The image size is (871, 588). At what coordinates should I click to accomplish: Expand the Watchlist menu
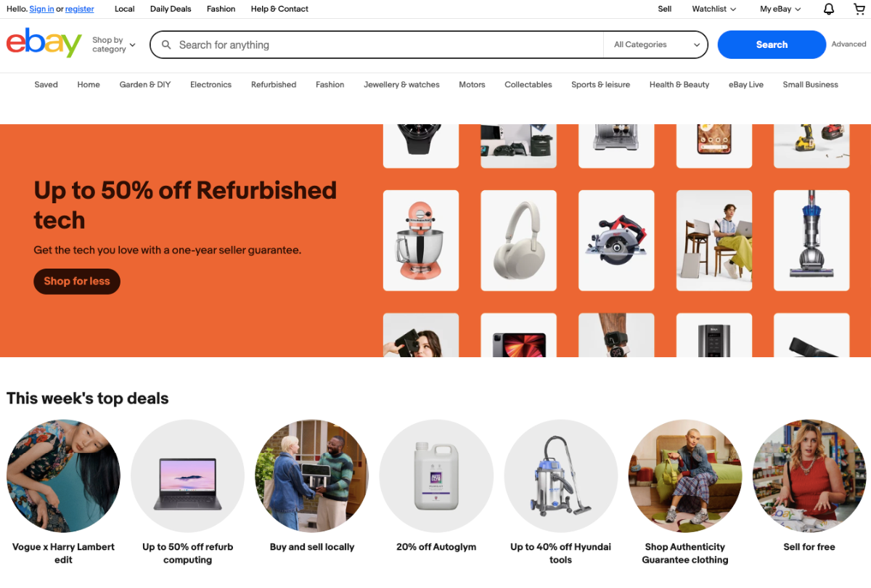click(x=714, y=9)
